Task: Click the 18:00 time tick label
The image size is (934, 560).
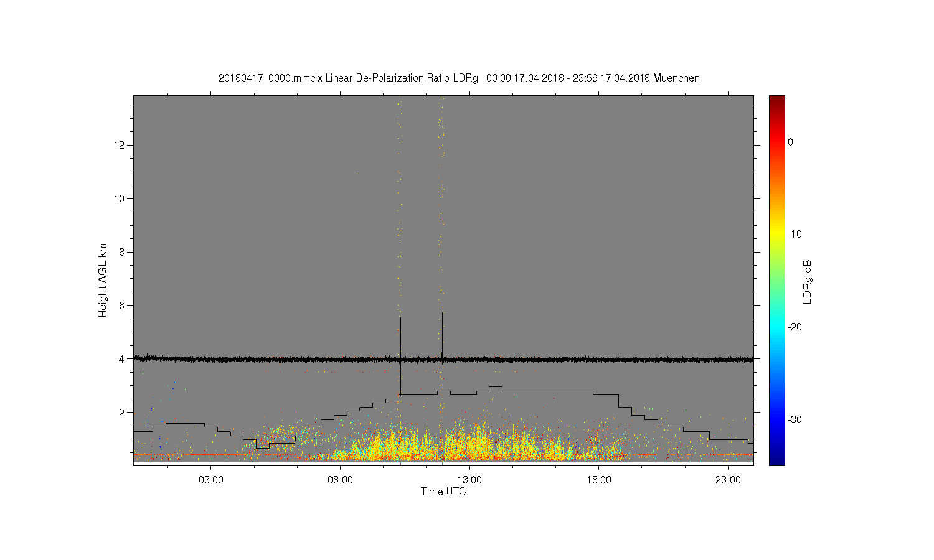Action: click(598, 480)
